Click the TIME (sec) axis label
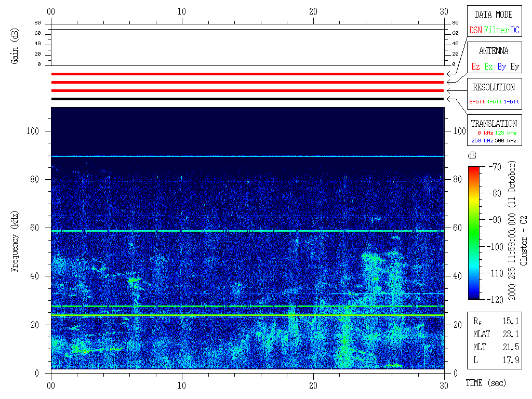The height and width of the screenshot is (399, 532). (485, 383)
